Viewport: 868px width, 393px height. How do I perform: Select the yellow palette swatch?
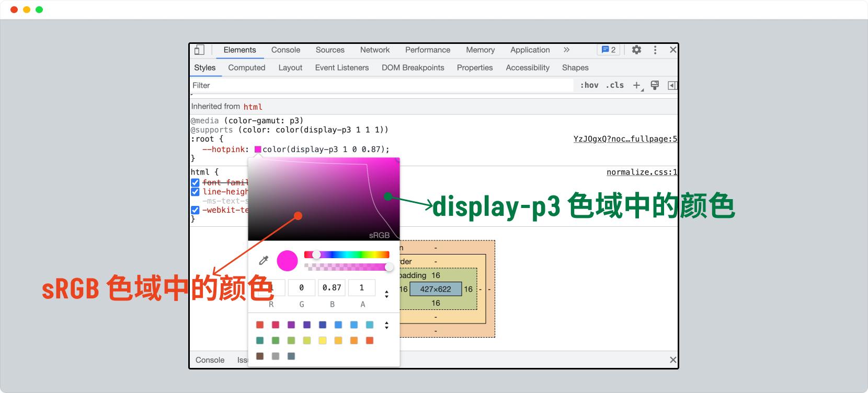[x=323, y=341]
